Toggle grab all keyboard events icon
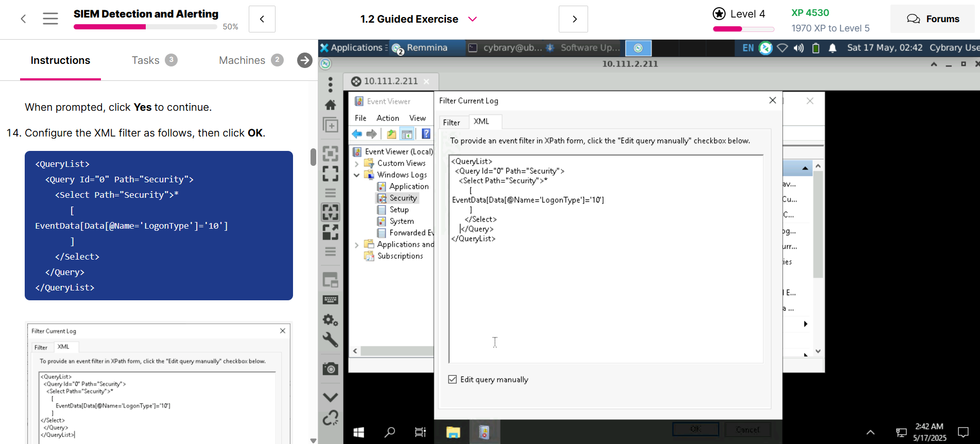 [x=330, y=300]
